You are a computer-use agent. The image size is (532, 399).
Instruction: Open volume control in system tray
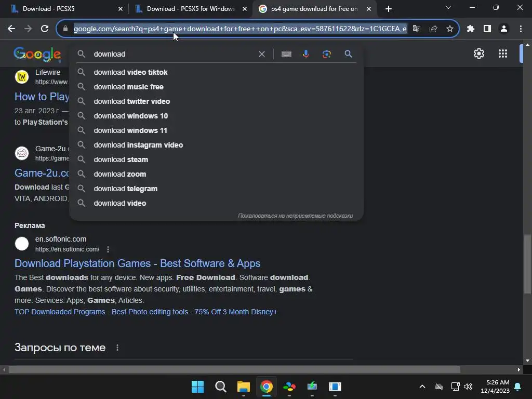(x=468, y=387)
